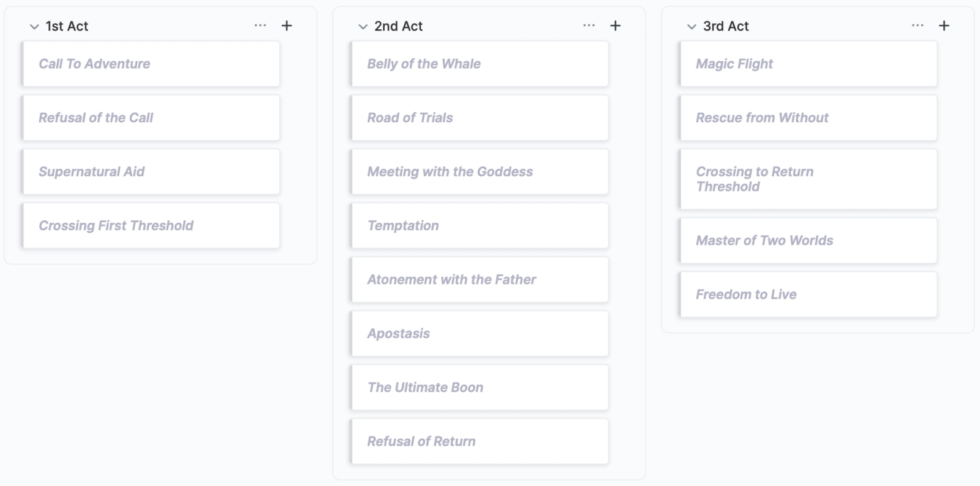Collapse the 2nd Act column

point(363,26)
